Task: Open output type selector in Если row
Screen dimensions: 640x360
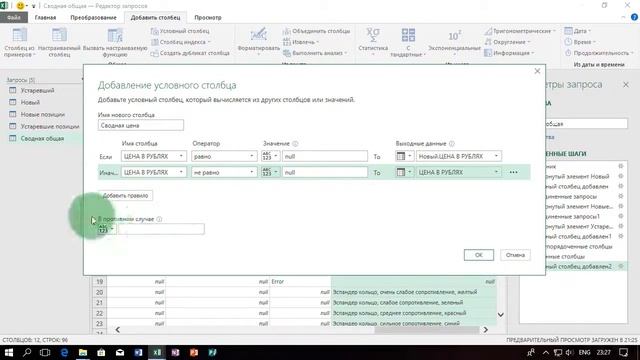Action: [x=404, y=156]
